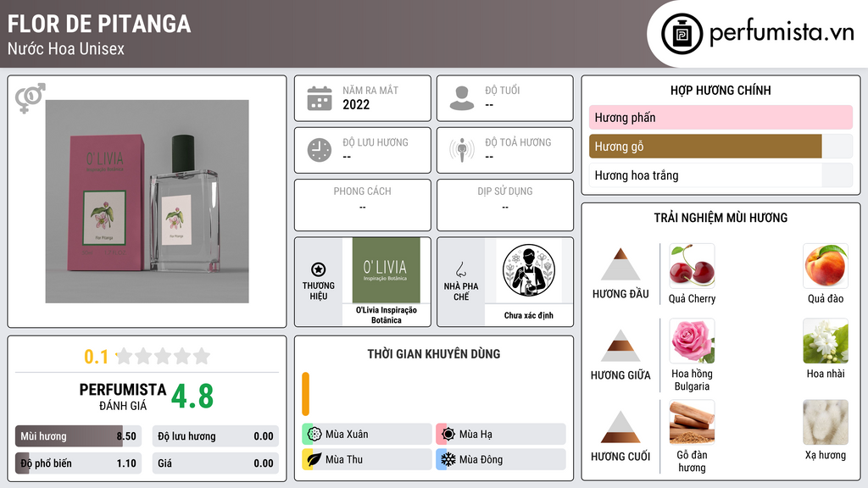Click the Hợp hương chính heading
This screenshot has height=488, width=868.
pos(721,90)
